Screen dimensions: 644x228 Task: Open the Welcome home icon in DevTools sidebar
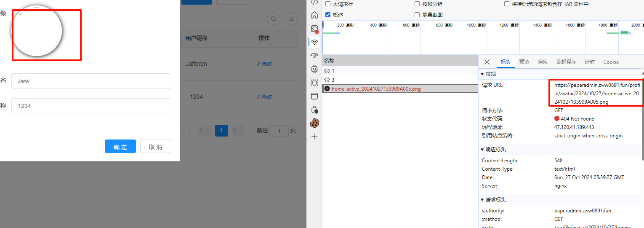pyautogui.click(x=314, y=15)
